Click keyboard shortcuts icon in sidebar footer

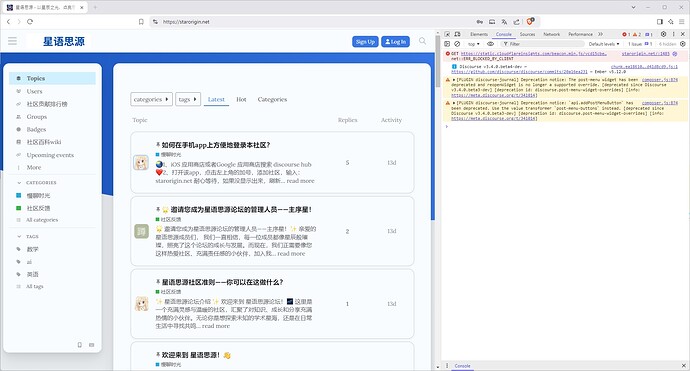pos(92,345)
